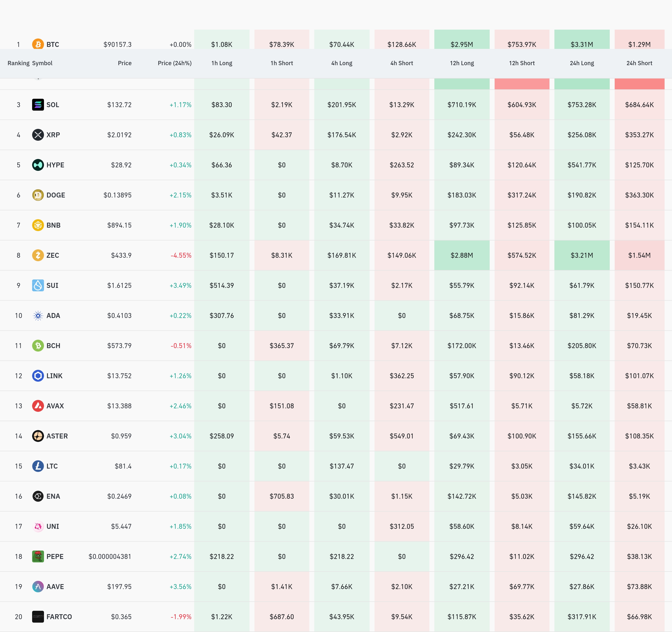Sort by Price (24h%) column header
This screenshot has width=672, height=632.
tap(174, 63)
